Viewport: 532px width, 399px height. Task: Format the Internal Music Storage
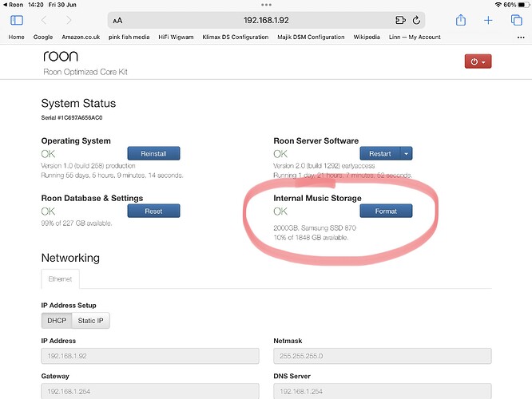click(386, 211)
